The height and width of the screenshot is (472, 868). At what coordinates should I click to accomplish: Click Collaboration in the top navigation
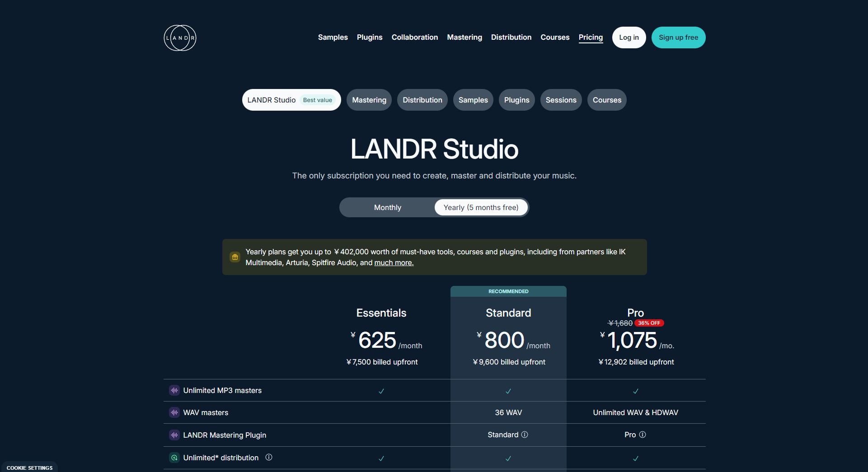click(x=414, y=37)
